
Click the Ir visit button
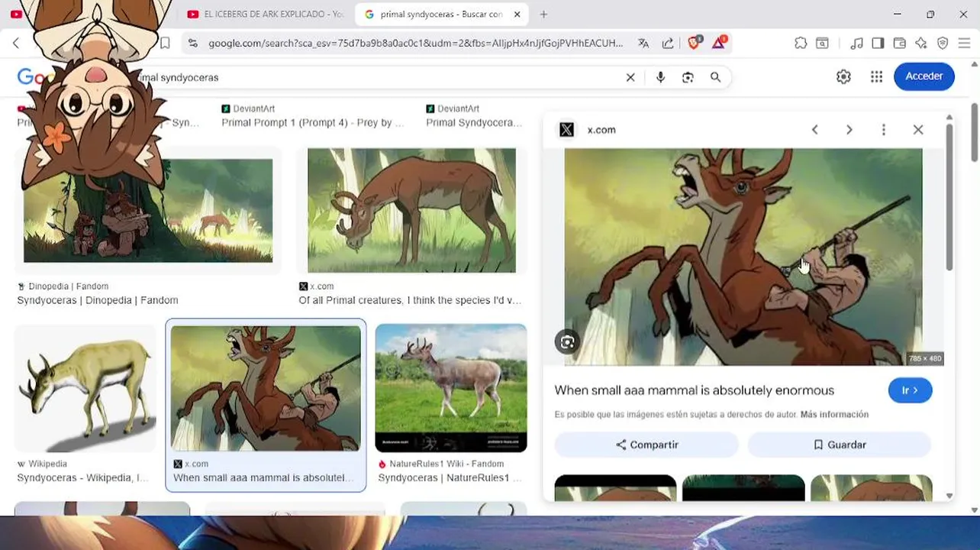(910, 390)
